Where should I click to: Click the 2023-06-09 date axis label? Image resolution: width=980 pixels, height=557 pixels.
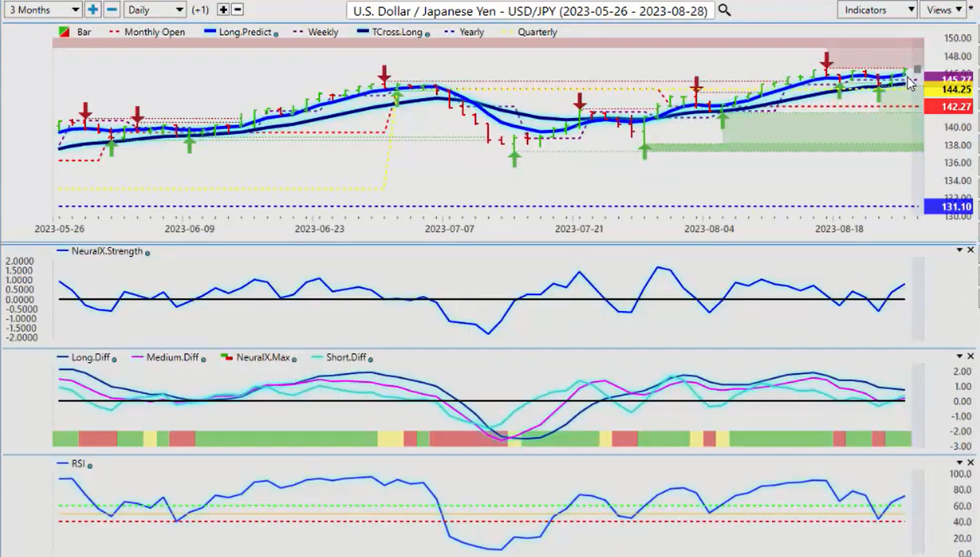click(x=189, y=228)
